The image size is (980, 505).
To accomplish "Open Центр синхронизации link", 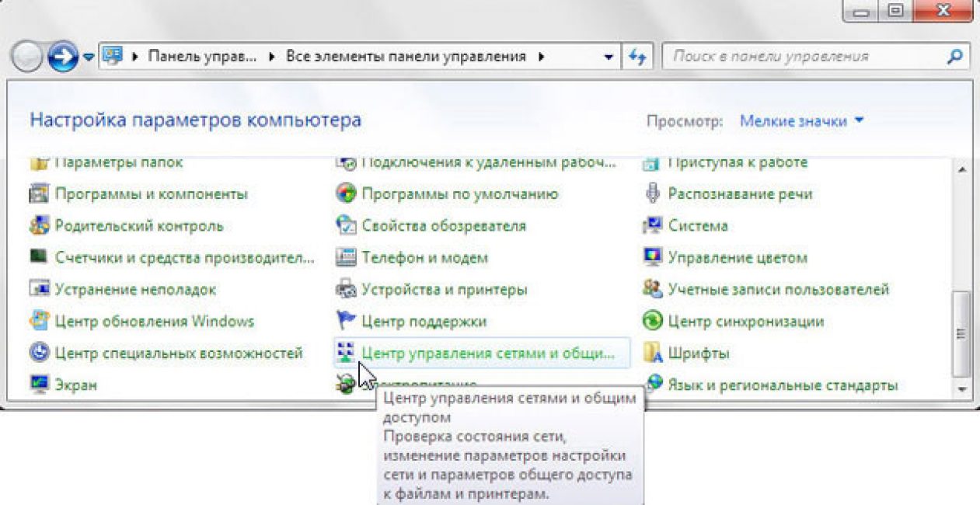I will point(746,321).
